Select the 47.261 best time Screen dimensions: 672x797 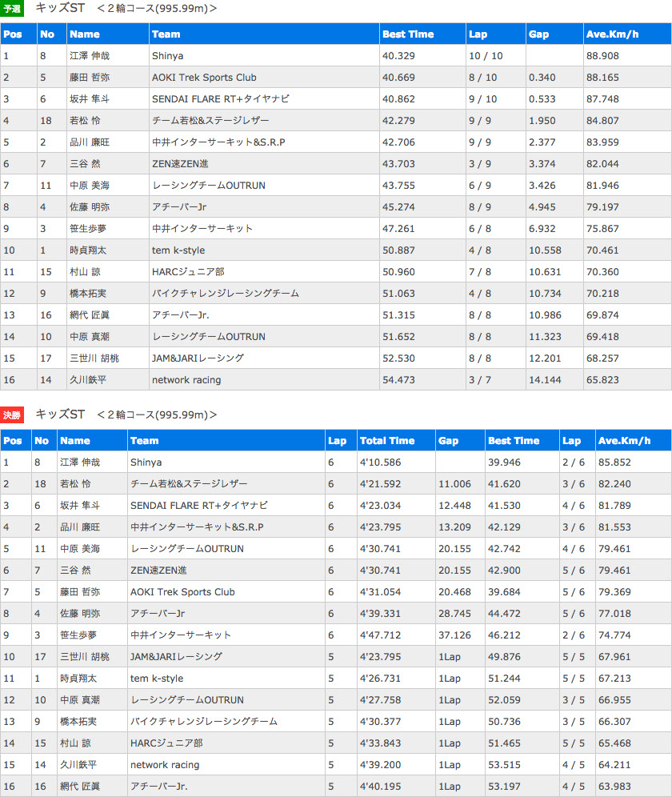pos(398,229)
